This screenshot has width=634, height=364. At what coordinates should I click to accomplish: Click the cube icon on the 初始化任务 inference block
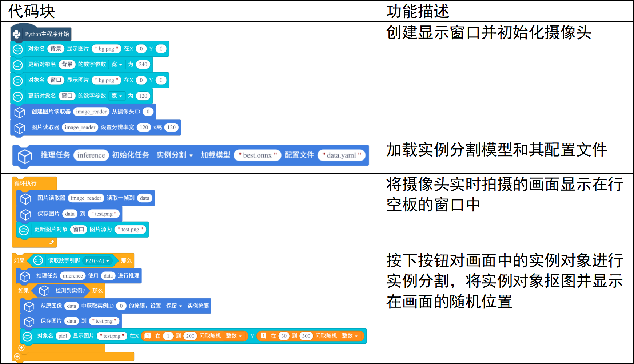click(25, 156)
